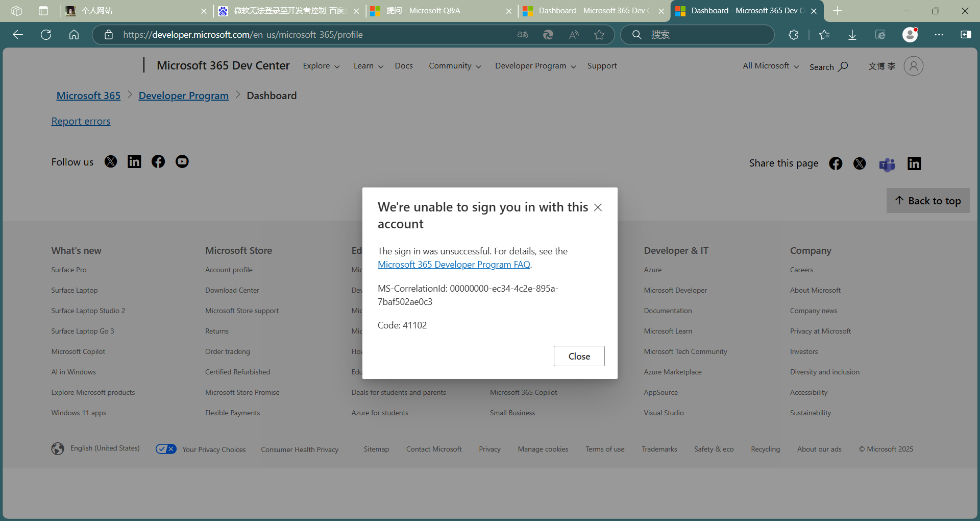Click the Microsoft 365 Dev Center title
This screenshot has height=521, width=980.
[x=223, y=65]
